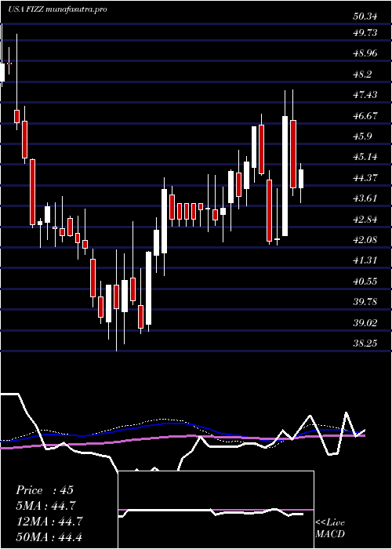Viewport: 392px width, 549px height.
Task: Select the 45.14 price axis label
Action: click(365, 157)
